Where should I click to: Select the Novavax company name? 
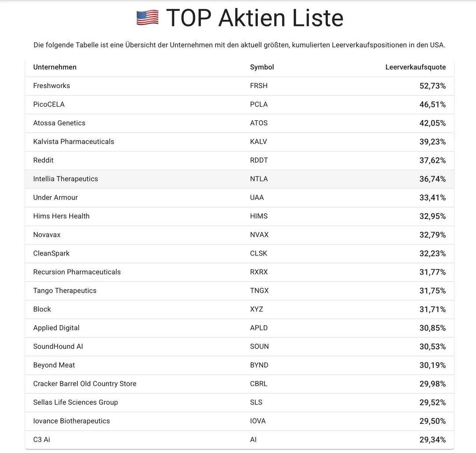pos(47,235)
